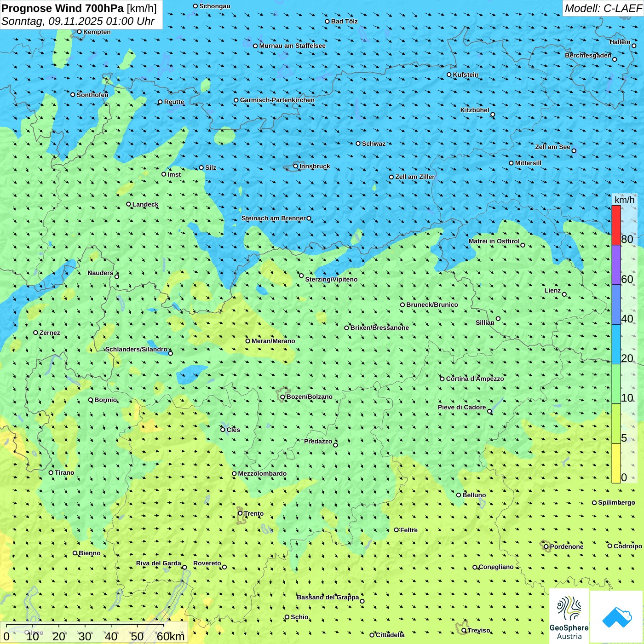Viewport: 644px width, 644px height.
Task: Click the 'Lienz' label
Action: click(552, 290)
